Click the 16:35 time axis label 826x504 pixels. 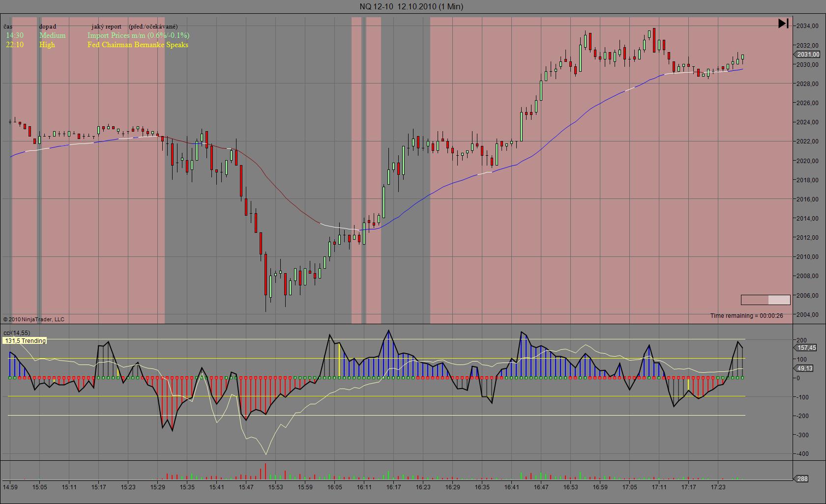pyautogui.click(x=482, y=487)
